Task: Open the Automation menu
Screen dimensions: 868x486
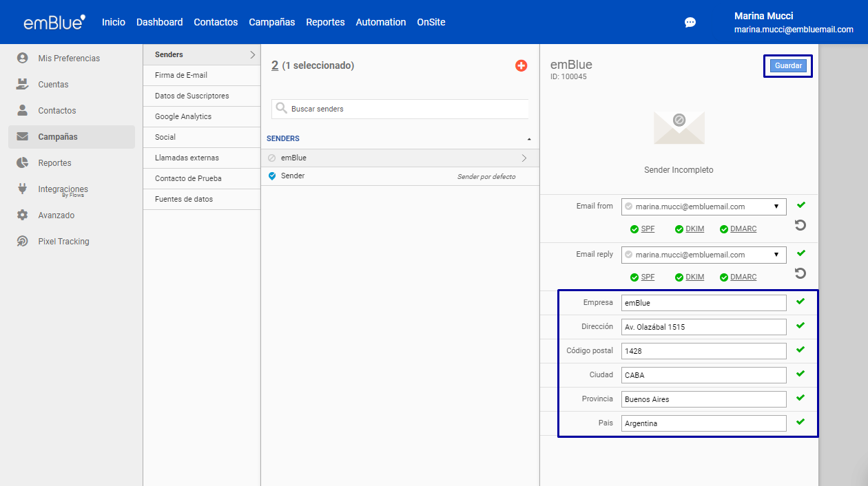Action: click(x=380, y=22)
